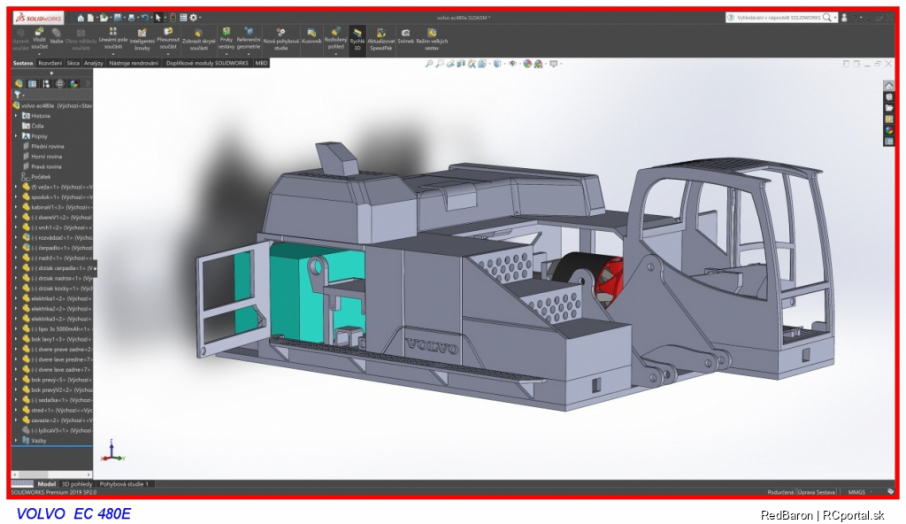Click the Home icon in the top toolbar
906x524 pixels.
click(81, 18)
